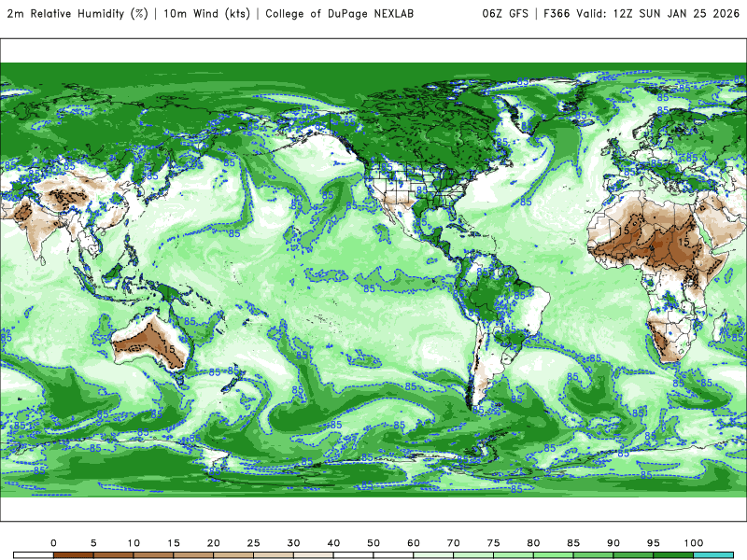Click the "30" legend tick label
The width and height of the screenshot is (747, 560).
pos(293,543)
